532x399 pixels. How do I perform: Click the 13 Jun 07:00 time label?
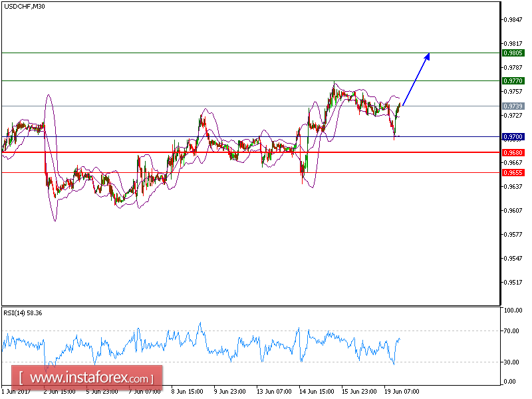pos(274,392)
